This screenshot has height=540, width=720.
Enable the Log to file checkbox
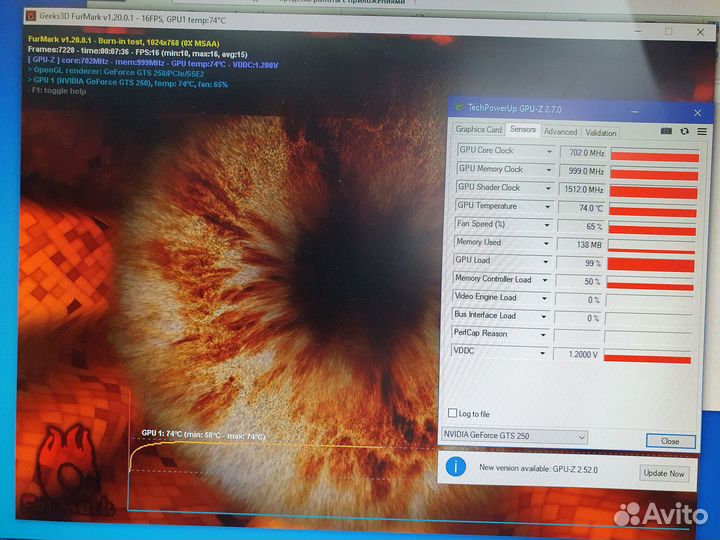pyautogui.click(x=452, y=413)
